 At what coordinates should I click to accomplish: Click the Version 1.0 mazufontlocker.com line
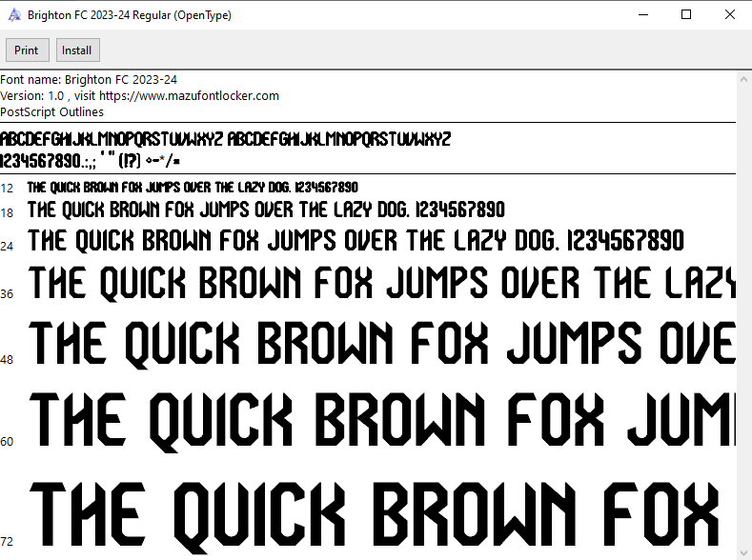pos(139,96)
